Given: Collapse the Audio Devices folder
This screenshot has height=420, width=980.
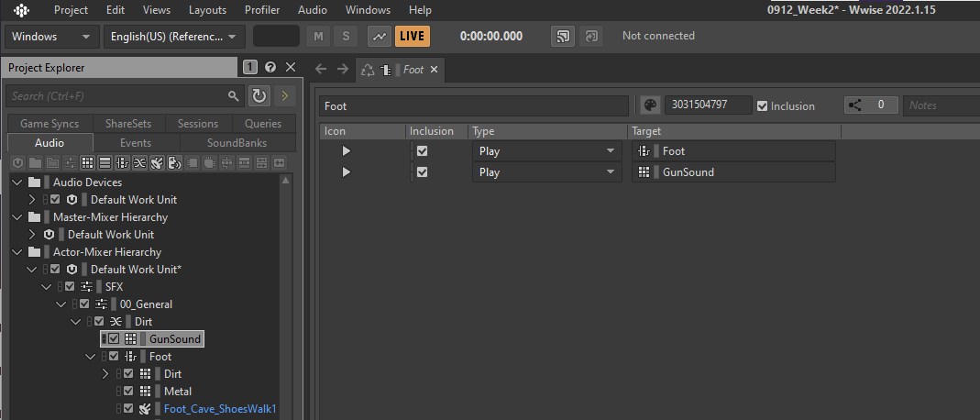Looking at the screenshot, I should [x=17, y=182].
